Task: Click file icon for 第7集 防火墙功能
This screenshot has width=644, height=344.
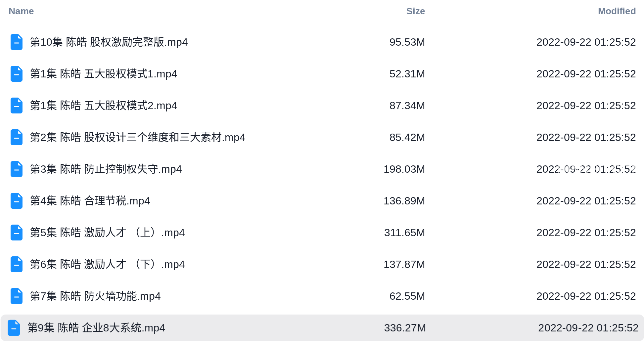Action: click(x=16, y=296)
